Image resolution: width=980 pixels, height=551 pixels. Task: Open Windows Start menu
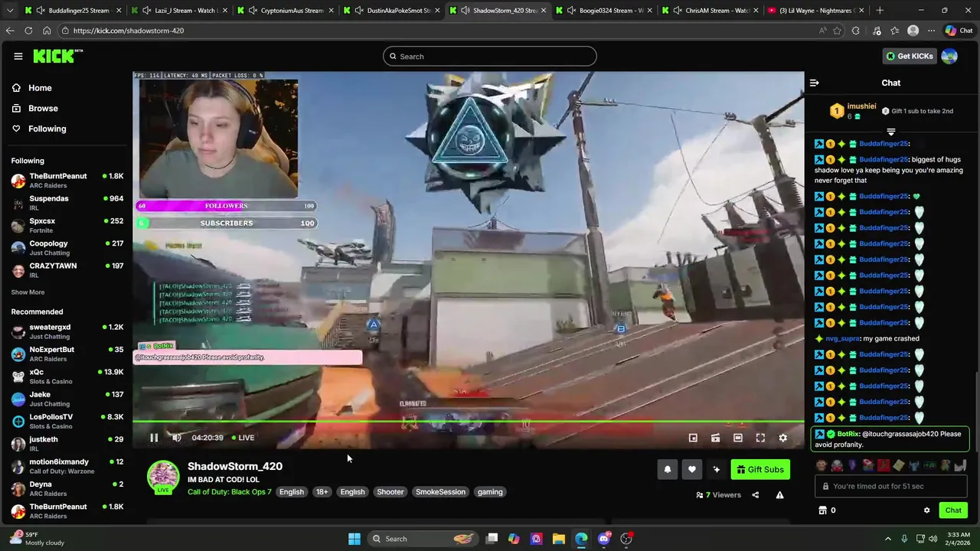[354, 539]
